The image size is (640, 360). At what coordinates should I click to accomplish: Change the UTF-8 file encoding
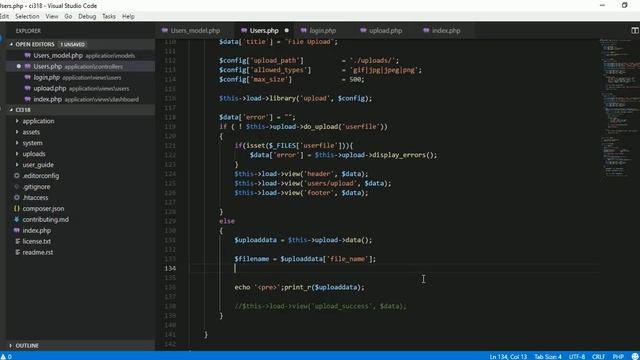point(577,356)
